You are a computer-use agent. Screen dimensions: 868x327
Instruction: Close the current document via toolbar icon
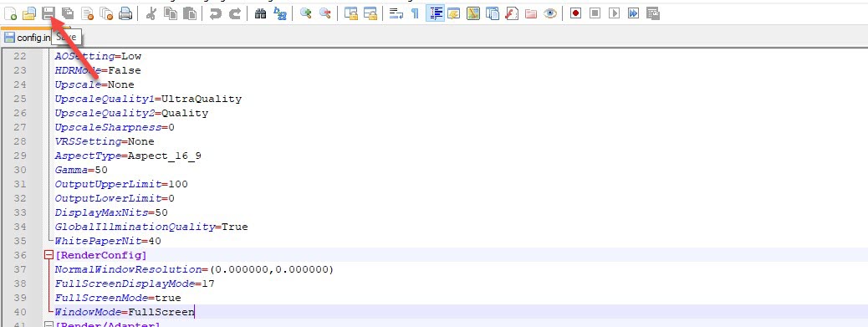[x=87, y=14]
